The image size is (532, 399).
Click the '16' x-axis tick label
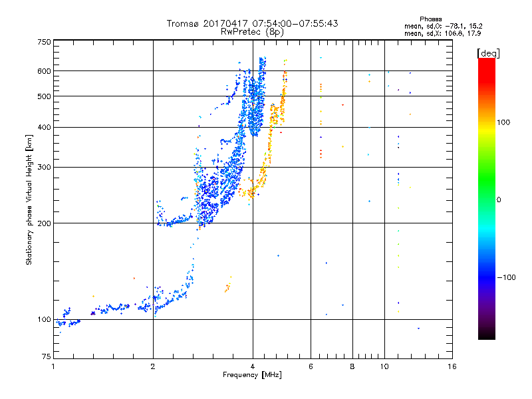pyautogui.click(x=452, y=366)
